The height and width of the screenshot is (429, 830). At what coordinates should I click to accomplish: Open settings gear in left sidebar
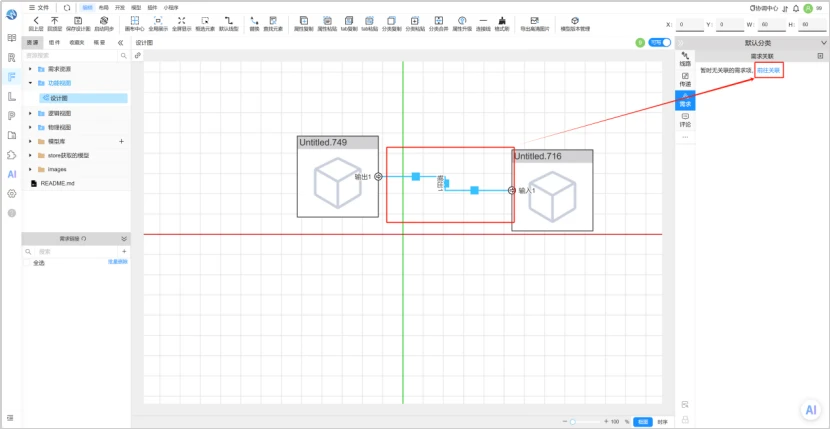click(x=12, y=194)
